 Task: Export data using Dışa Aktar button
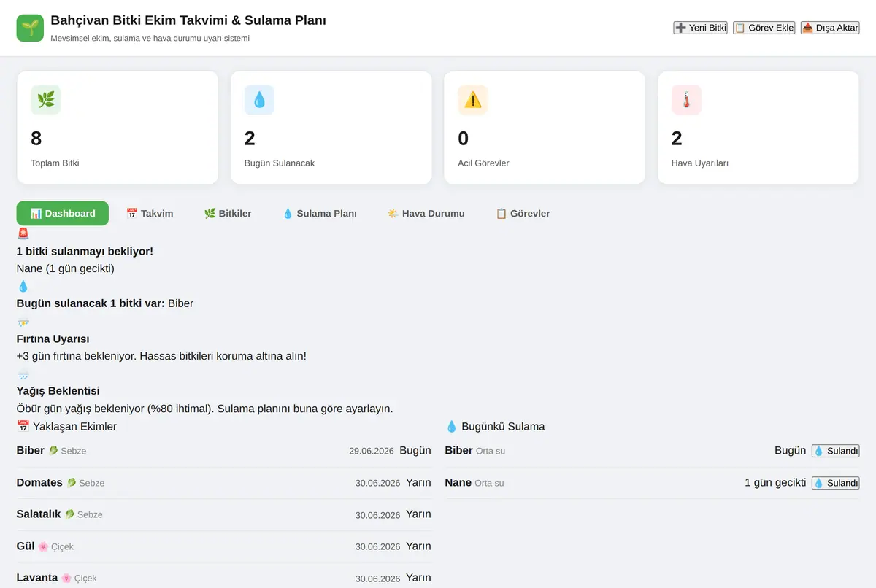[x=830, y=28]
